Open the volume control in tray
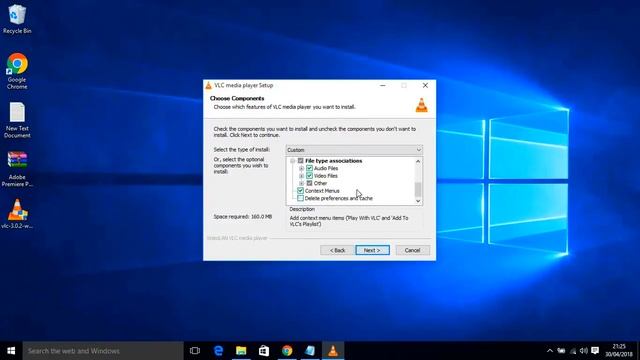 [x=584, y=351]
